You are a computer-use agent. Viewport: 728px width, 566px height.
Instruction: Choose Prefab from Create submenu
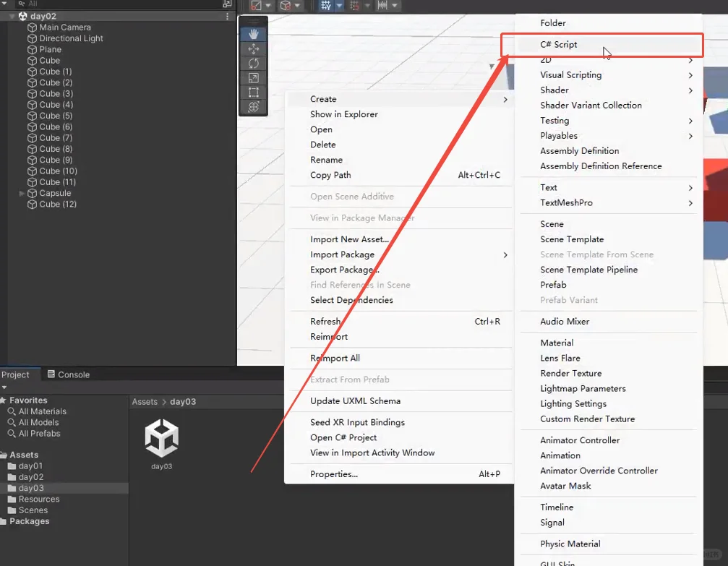click(609, 285)
